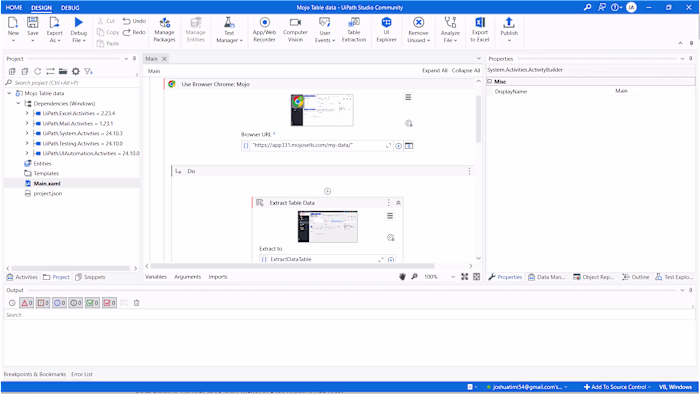Open UI Explorer

pyautogui.click(x=386, y=30)
